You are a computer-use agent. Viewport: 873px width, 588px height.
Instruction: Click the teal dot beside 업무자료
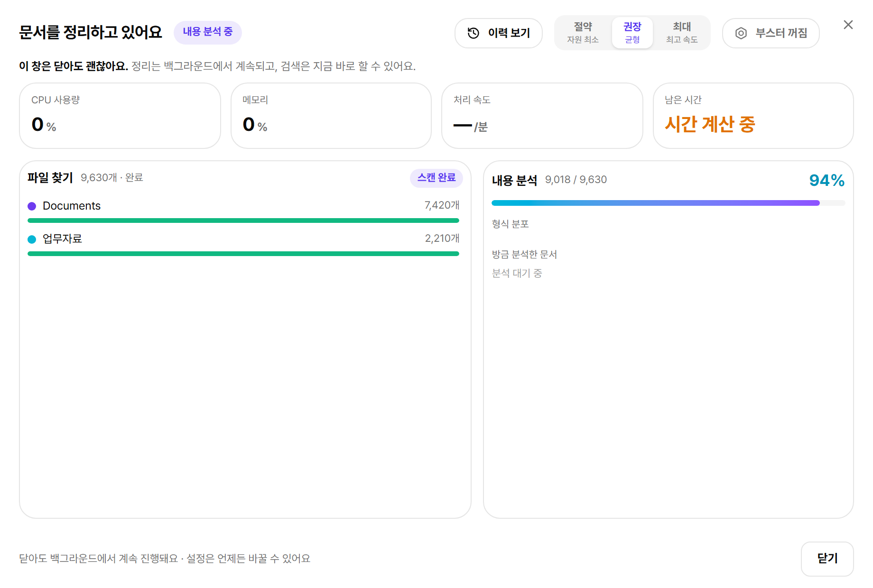(32, 239)
